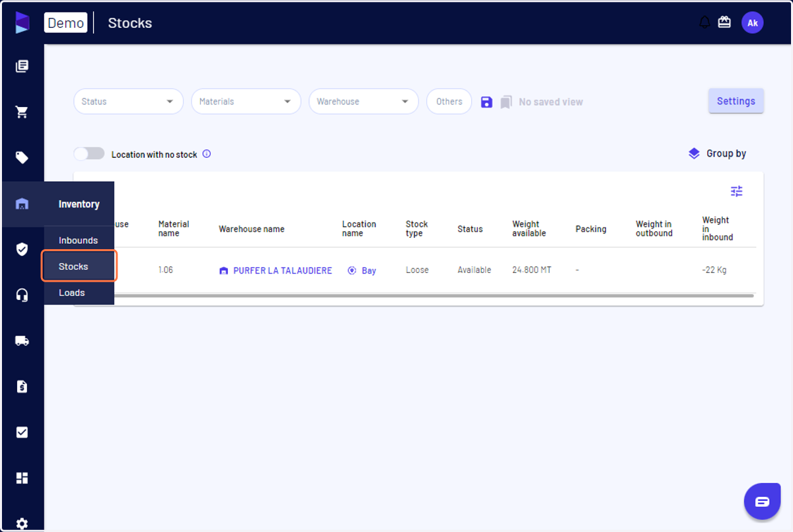Screen dimensions: 793x532
Task: Click the 1.06 material name cell
Action: tap(165, 270)
